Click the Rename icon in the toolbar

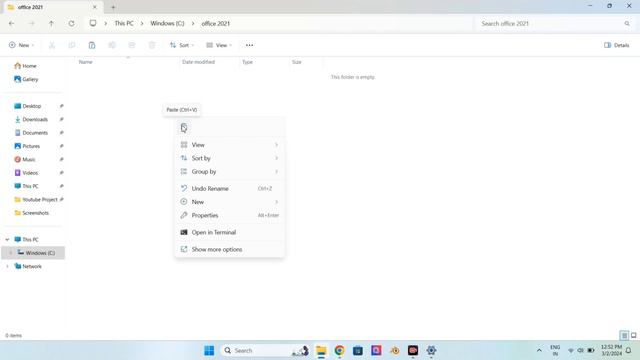point(112,45)
